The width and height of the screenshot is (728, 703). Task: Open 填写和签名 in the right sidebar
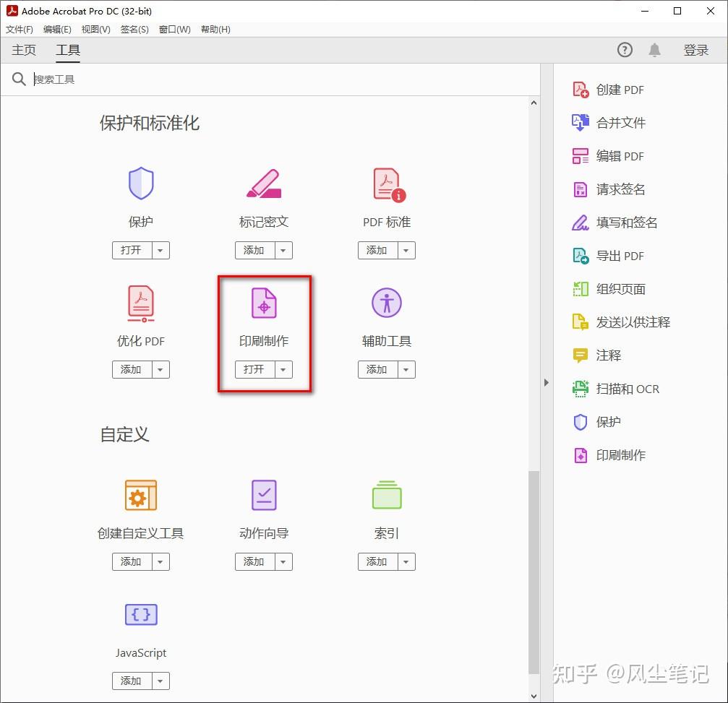pyautogui.click(x=614, y=223)
